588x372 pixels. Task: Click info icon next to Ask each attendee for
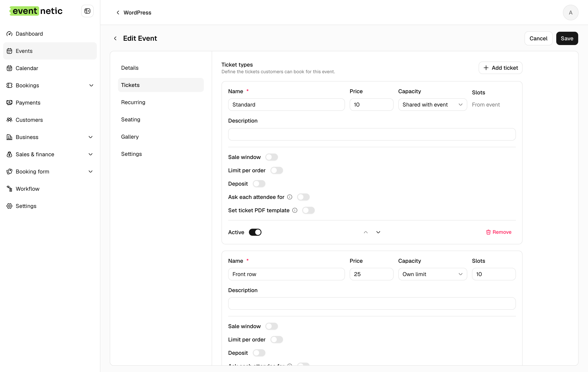click(290, 197)
